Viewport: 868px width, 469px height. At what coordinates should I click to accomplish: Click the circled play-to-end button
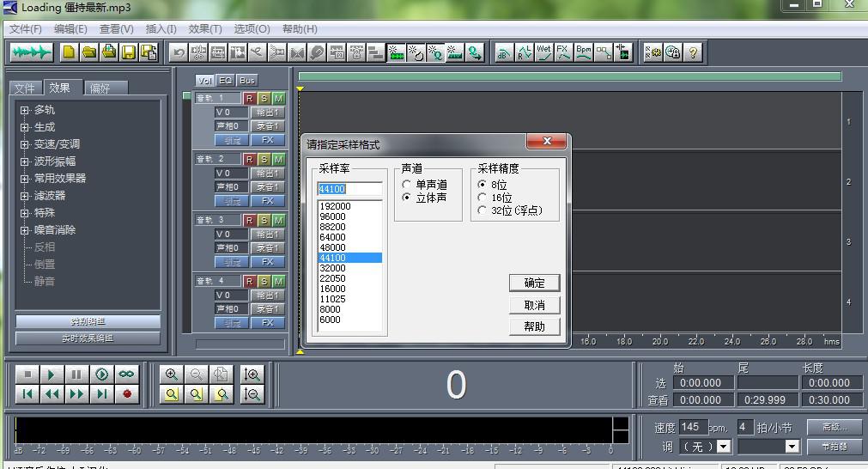pyautogui.click(x=102, y=375)
